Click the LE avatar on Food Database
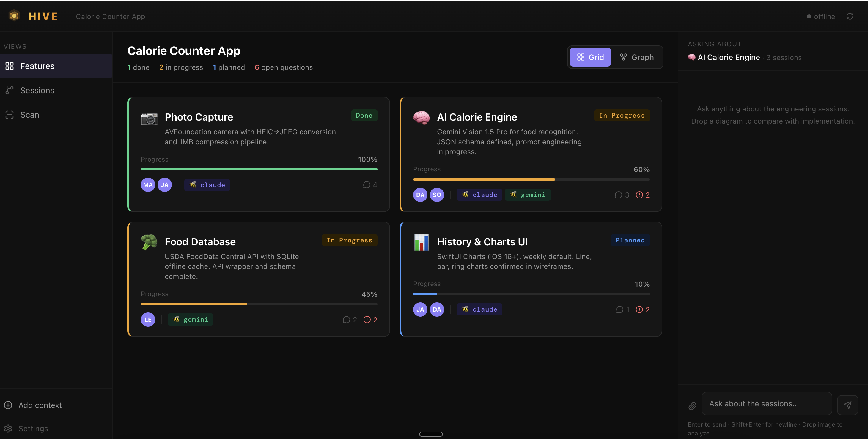Screen dimensions: 868x439 [x=148, y=320]
